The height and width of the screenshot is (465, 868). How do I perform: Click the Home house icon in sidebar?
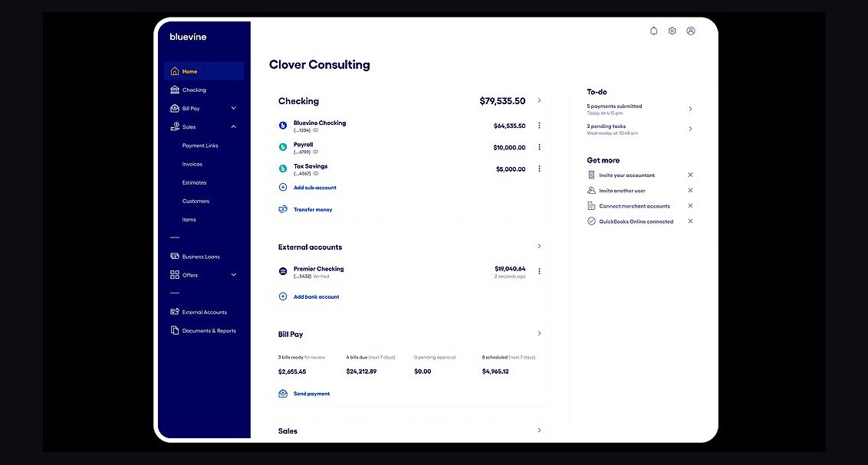[x=175, y=70]
